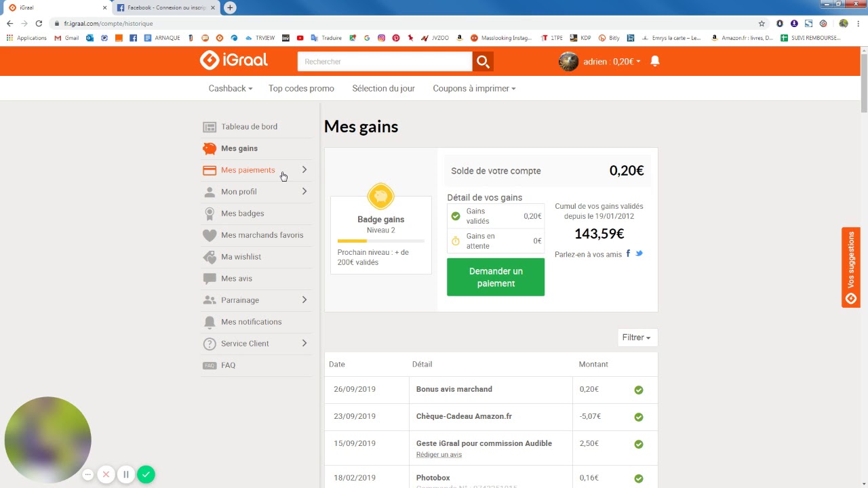The height and width of the screenshot is (488, 868).
Task: Select Mes gains in sidebar
Action: (239, 148)
